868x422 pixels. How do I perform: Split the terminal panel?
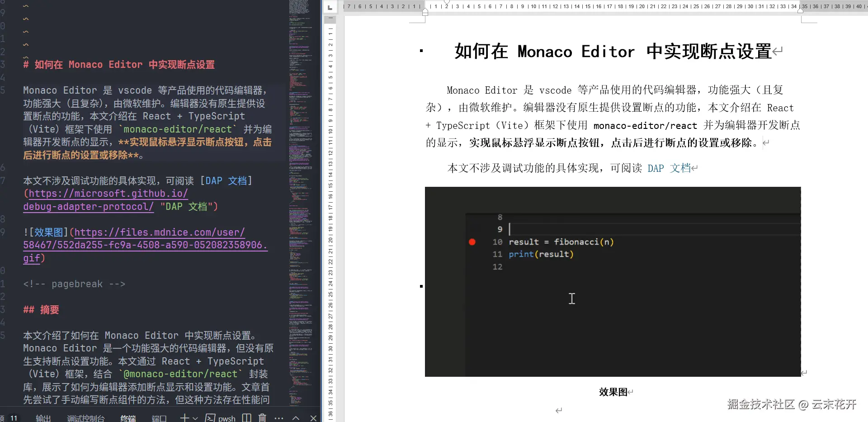pyautogui.click(x=246, y=418)
